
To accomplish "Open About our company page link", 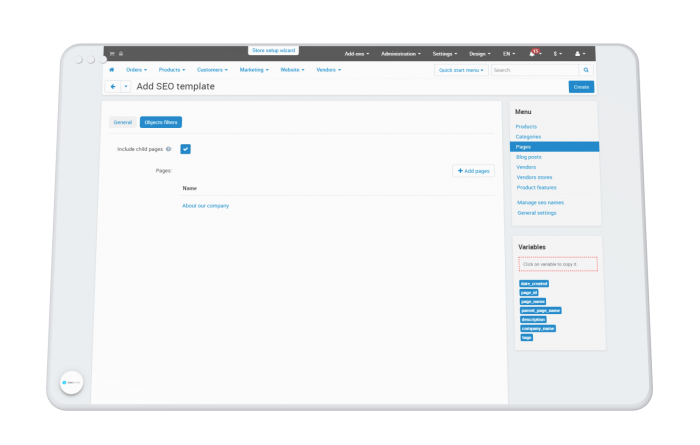I will pos(205,206).
